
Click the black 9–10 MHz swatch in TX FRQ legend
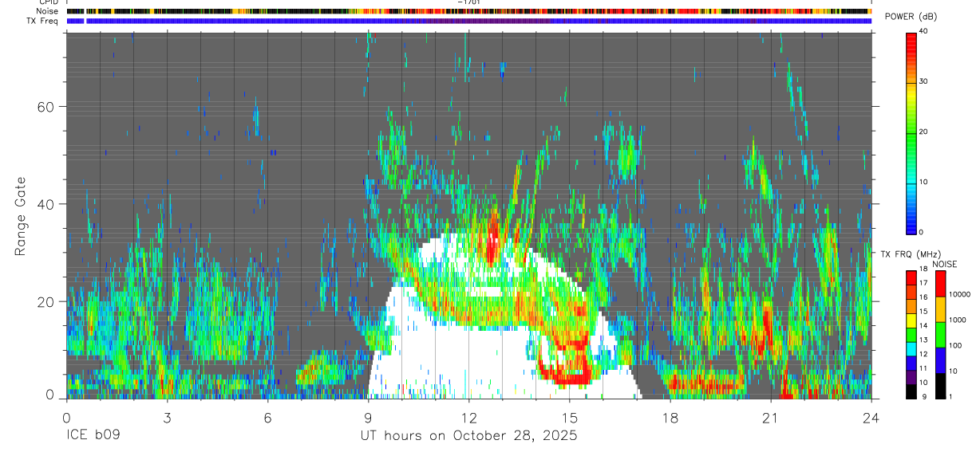click(911, 391)
